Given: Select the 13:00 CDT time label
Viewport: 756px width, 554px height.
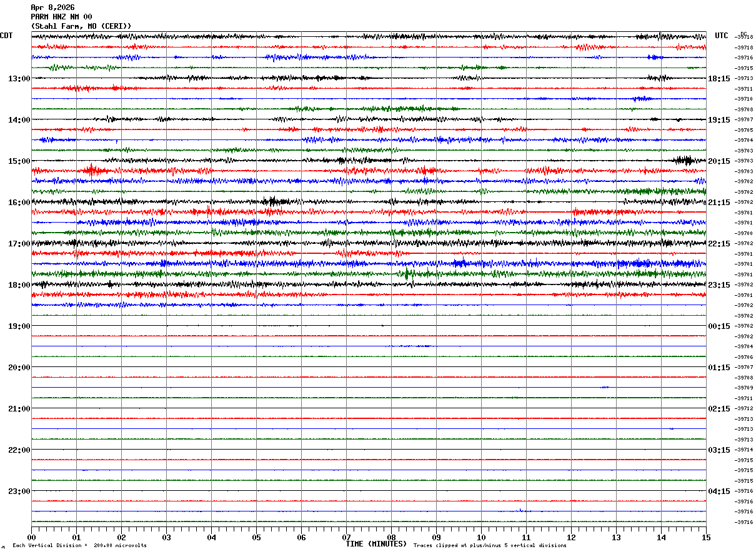Looking at the screenshot, I should [19, 79].
